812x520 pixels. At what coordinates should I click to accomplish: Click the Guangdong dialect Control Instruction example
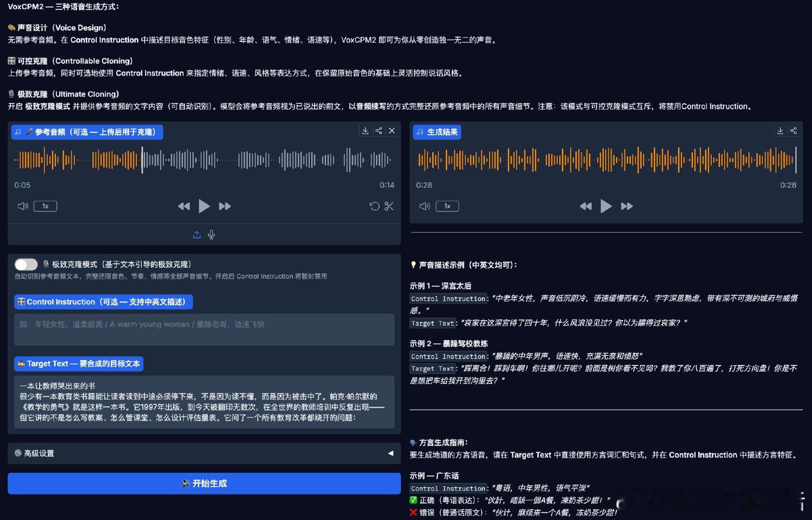[x=500, y=488]
